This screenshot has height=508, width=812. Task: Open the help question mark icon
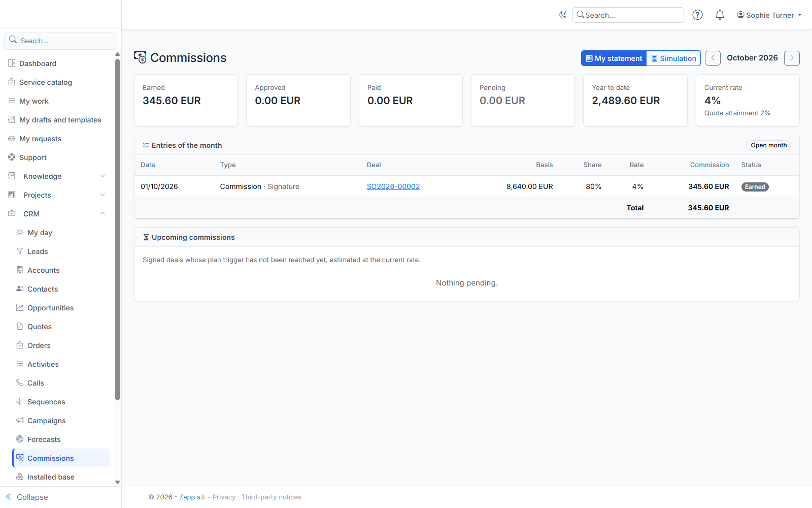click(698, 15)
